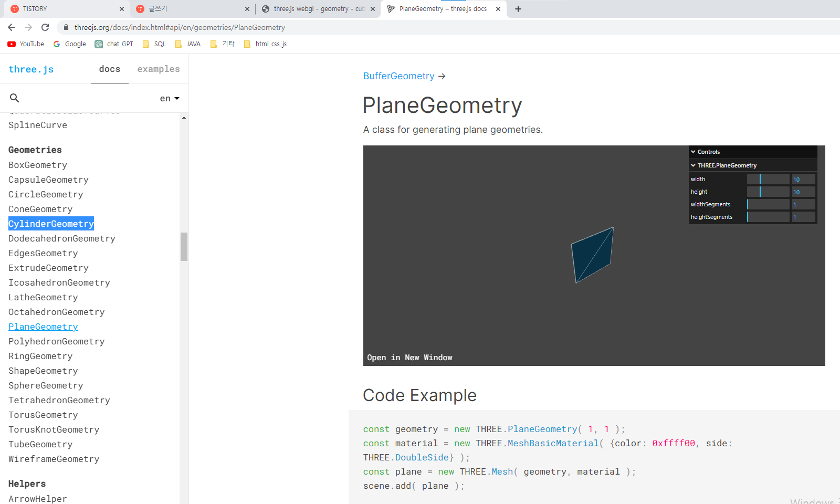Screen dimensions: 840x504
Task: Click the heightSegments value field
Action: [803, 217]
